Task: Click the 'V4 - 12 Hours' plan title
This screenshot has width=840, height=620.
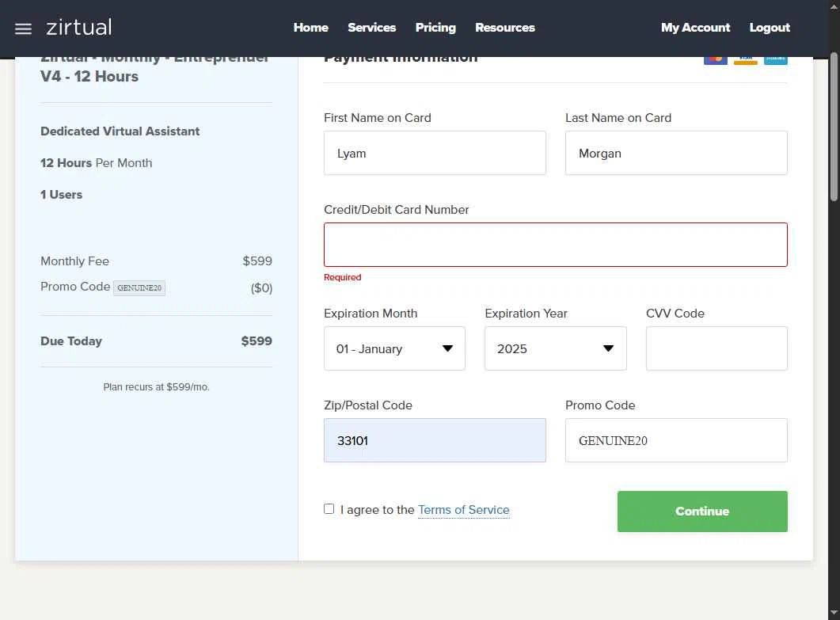Action: tap(89, 77)
